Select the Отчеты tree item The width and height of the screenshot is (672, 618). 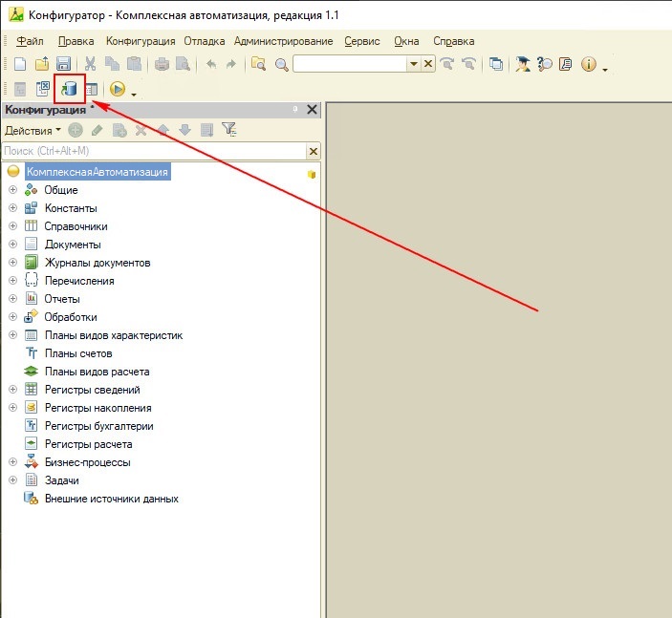click(x=62, y=299)
